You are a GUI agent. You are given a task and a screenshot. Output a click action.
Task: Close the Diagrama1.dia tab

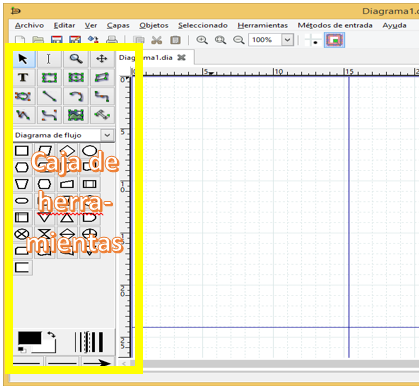(x=181, y=58)
